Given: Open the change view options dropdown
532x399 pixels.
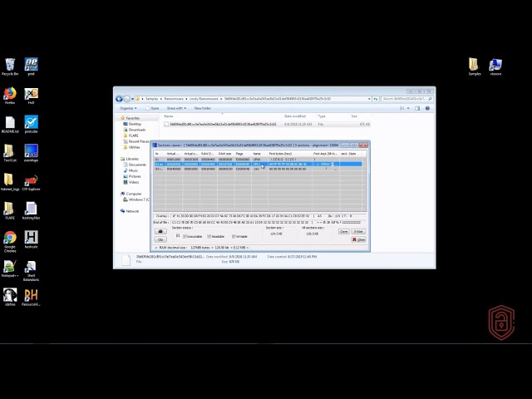Looking at the screenshot, I should [x=408, y=108].
